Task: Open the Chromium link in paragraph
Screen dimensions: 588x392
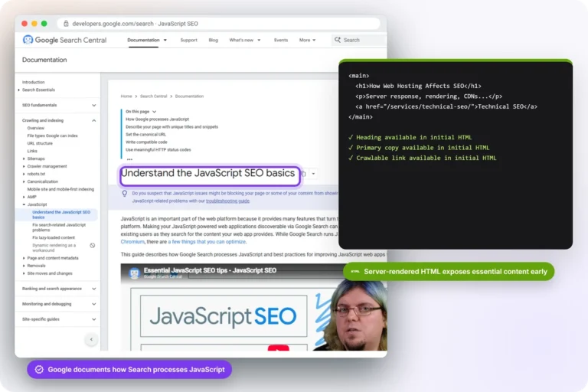Action: (132, 242)
